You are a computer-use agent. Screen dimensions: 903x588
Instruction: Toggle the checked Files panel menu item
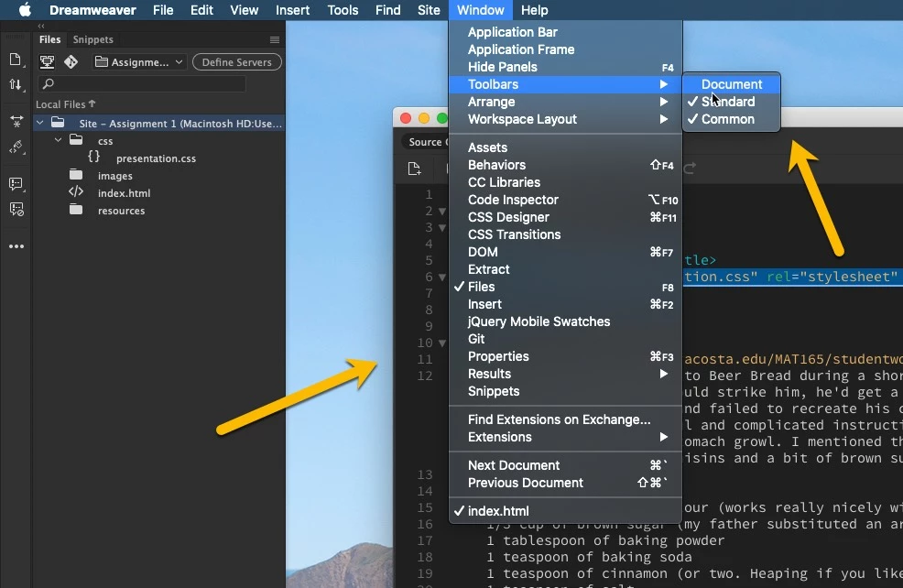coord(565,287)
